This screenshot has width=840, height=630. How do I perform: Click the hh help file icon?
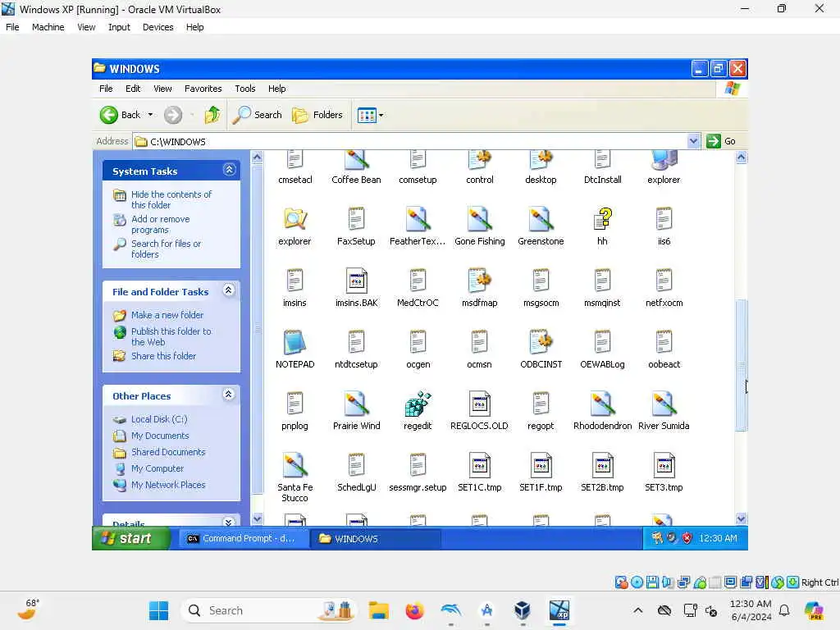pyautogui.click(x=602, y=218)
